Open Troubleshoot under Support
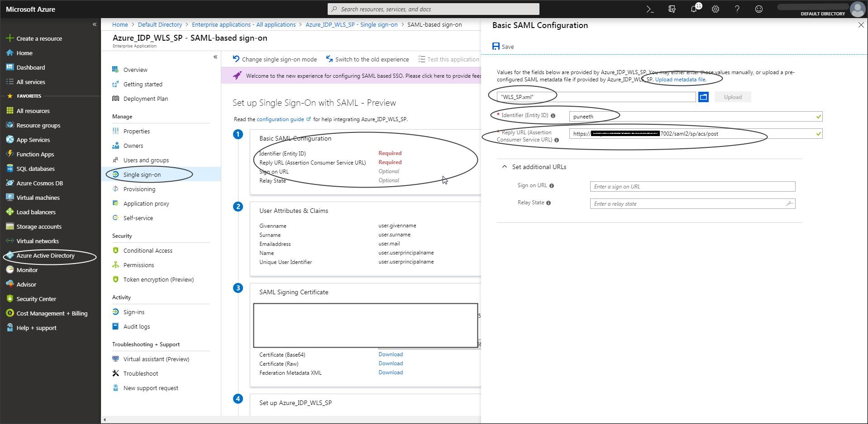This screenshot has width=868, height=424. 141,373
